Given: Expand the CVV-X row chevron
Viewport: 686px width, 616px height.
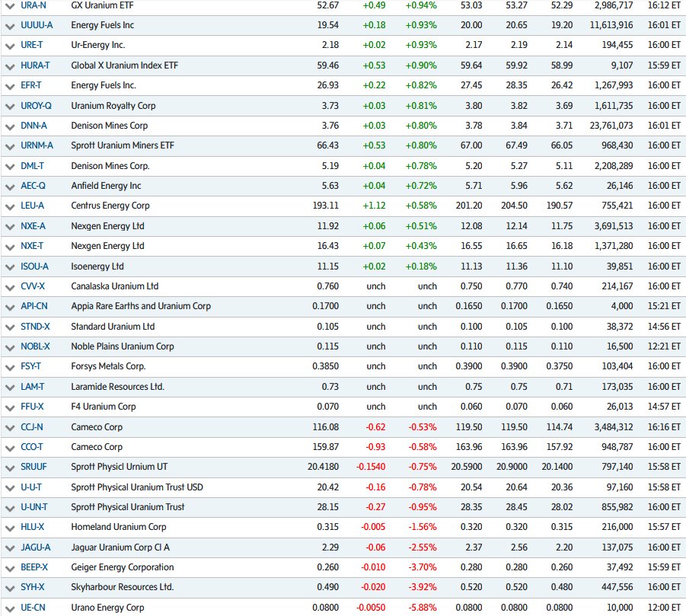Looking at the screenshot, I should [10, 287].
